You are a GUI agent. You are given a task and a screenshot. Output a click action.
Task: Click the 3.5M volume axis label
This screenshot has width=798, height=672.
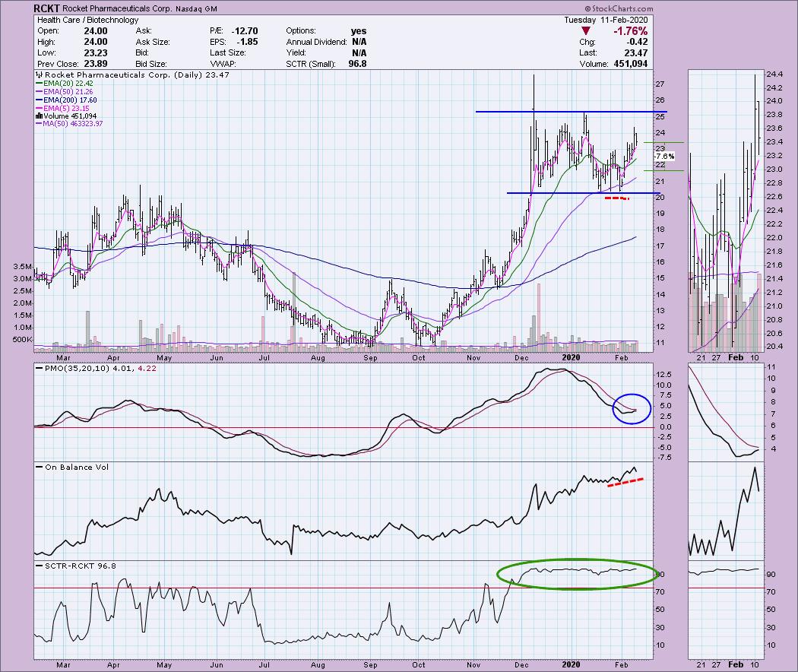(22, 267)
